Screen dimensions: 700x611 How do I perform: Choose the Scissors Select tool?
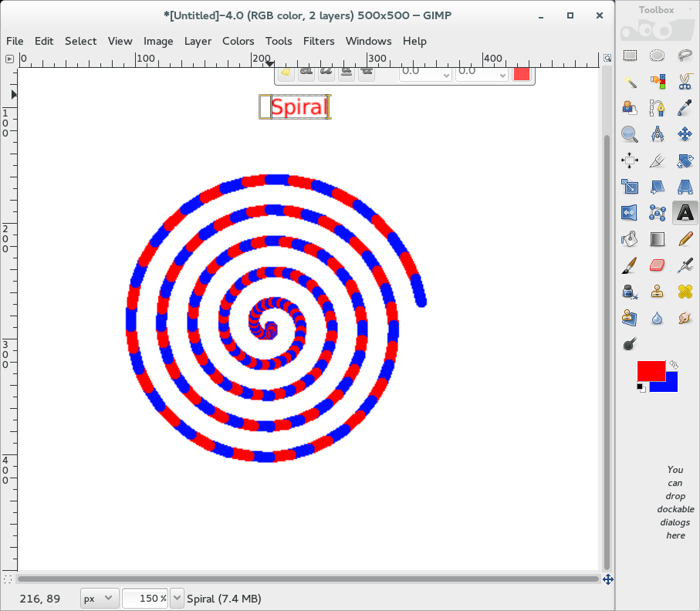pyautogui.click(x=685, y=82)
